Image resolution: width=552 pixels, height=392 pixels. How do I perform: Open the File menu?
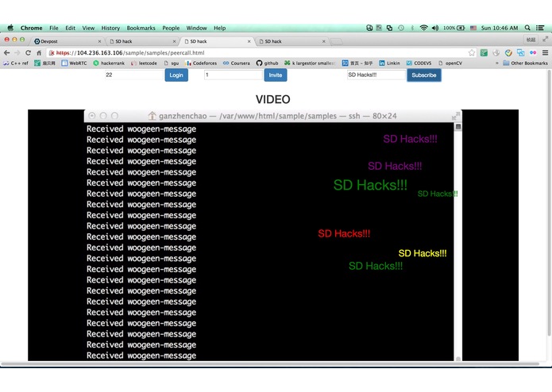tap(54, 28)
